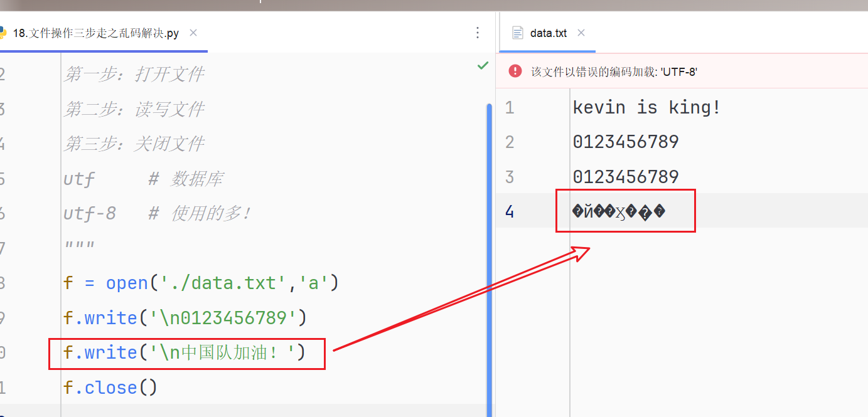868x417 pixels.
Task: Click the 0123456789 text on line 3
Action: (x=626, y=177)
